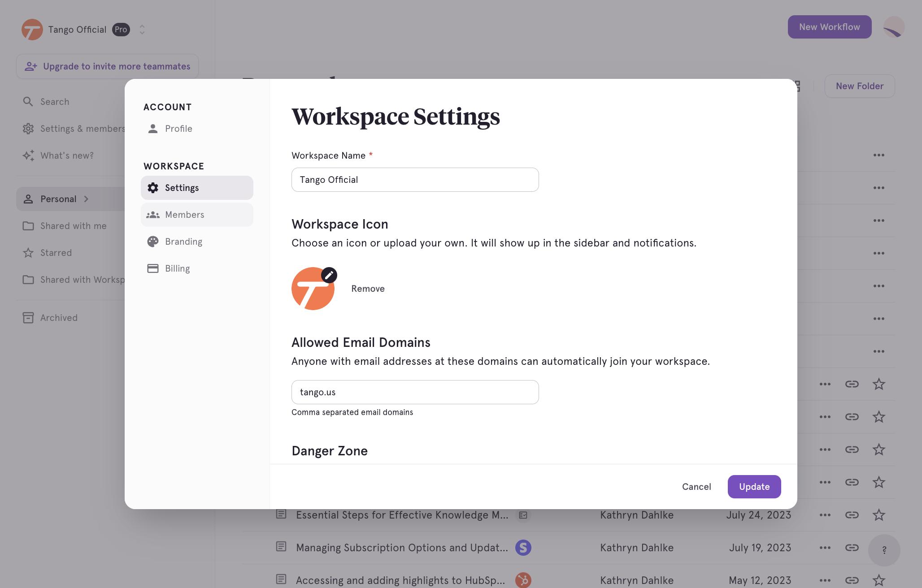Select Settings under Workspace
Viewport: 922px width, 588px height.
[197, 188]
